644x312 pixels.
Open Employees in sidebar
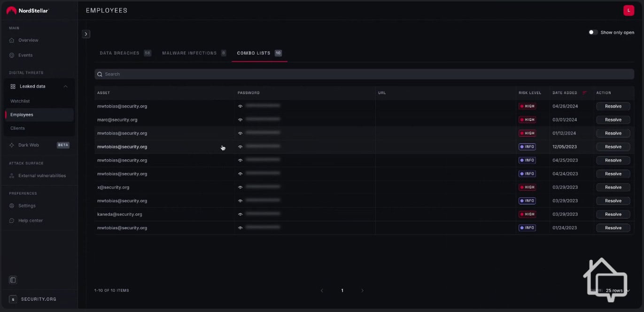39,115
